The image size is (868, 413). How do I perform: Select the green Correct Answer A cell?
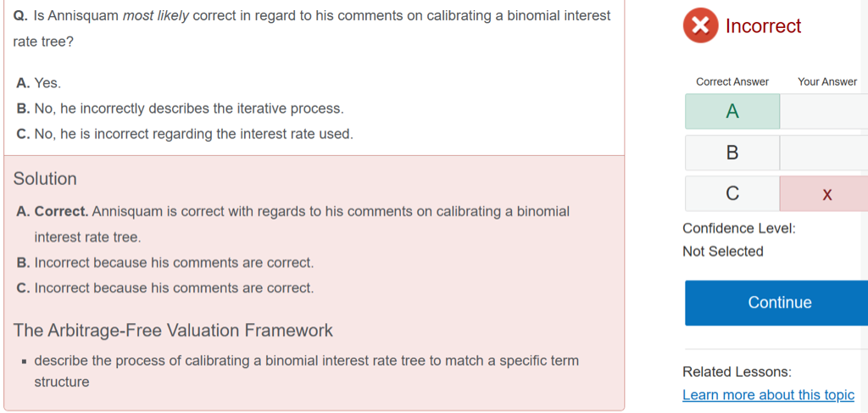tap(732, 112)
